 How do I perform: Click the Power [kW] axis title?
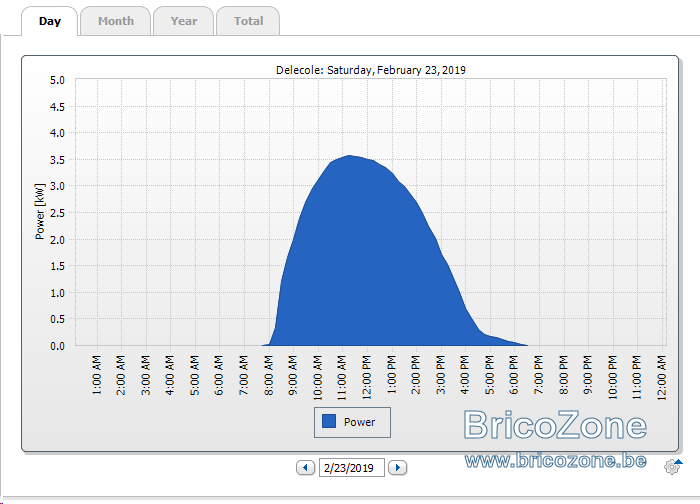40,211
